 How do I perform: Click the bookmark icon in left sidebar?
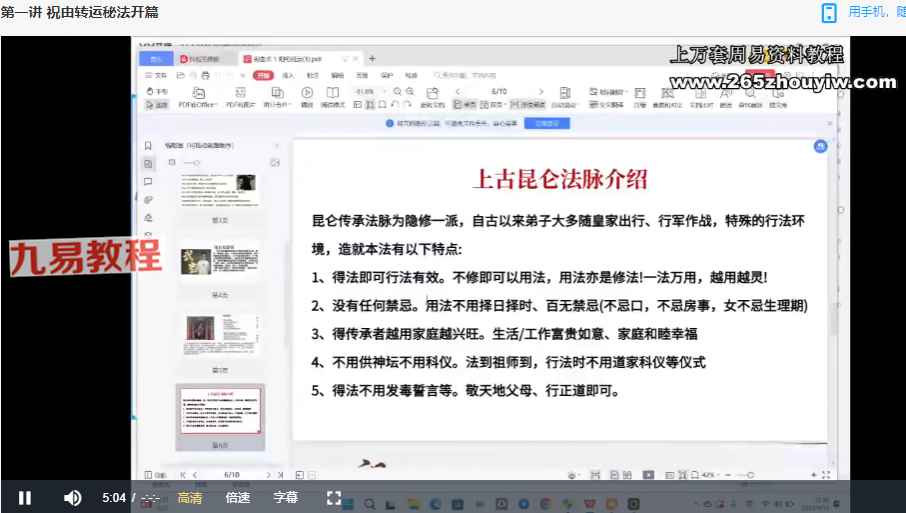[x=148, y=145]
